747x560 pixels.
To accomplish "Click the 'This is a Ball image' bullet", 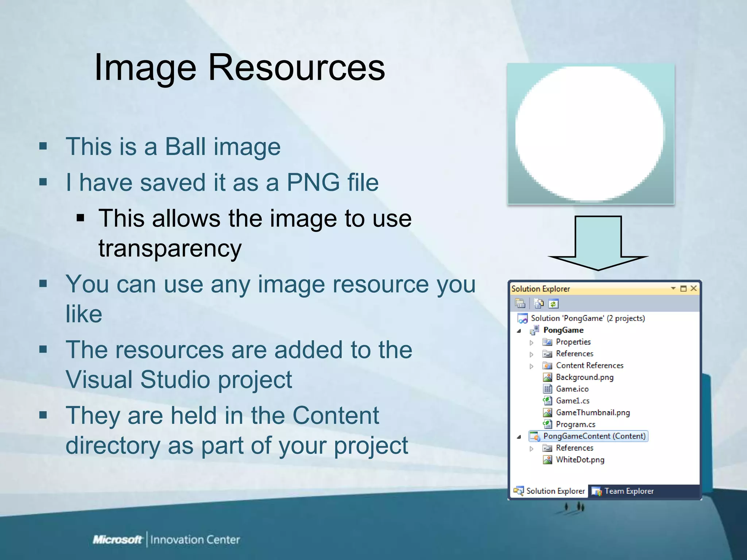I will click(x=173, y=147).
